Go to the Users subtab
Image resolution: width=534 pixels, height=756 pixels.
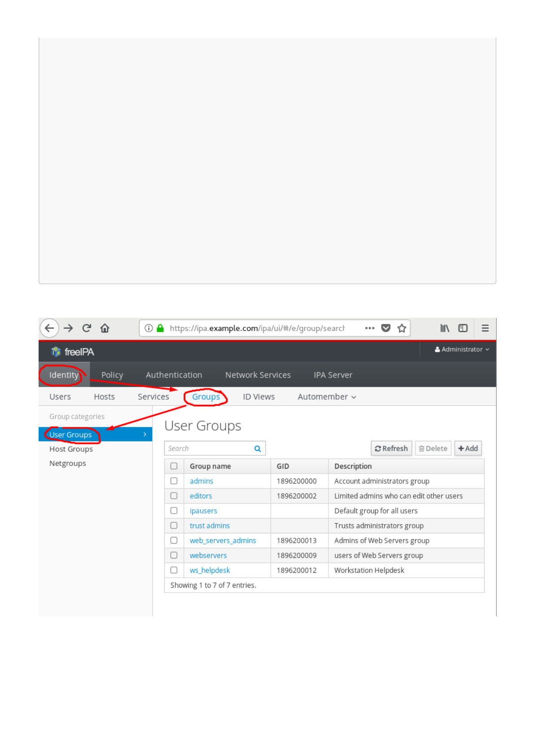[x=60, y=397]
